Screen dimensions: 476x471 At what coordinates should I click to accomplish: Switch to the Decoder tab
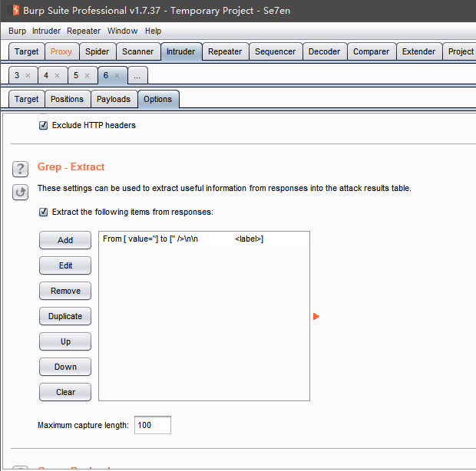[324, 51]
